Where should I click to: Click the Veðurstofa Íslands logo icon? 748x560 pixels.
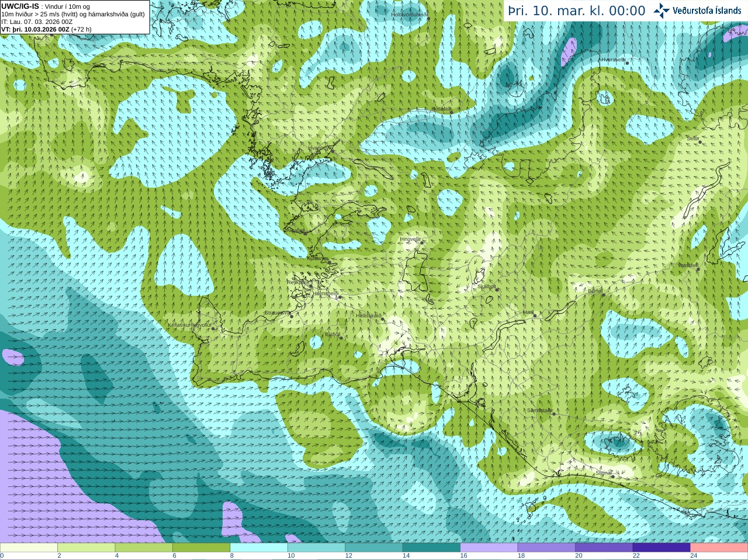(662, 11)
